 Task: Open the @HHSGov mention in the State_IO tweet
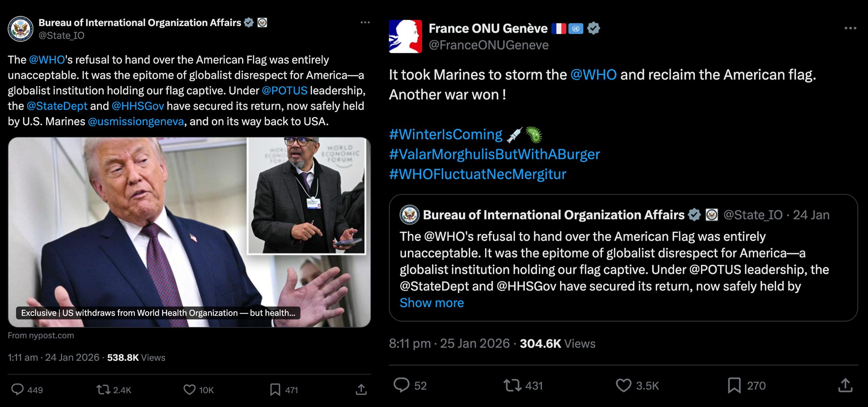138,106
